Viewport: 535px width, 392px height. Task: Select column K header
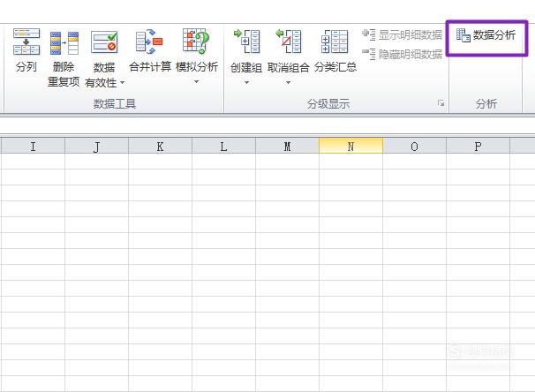click(160, 147)
